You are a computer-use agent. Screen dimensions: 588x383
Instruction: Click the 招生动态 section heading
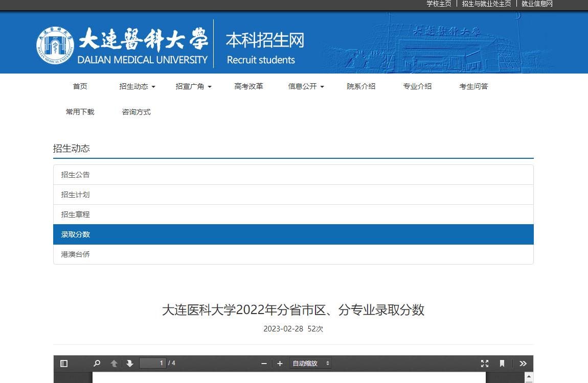(71, 149)
